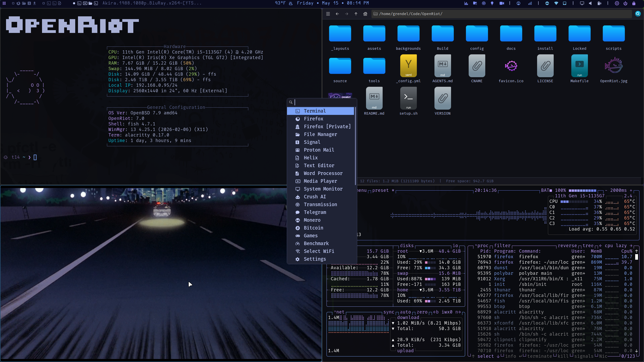
Task: Click the video camera icon in polybar
Action: (502, 3)
